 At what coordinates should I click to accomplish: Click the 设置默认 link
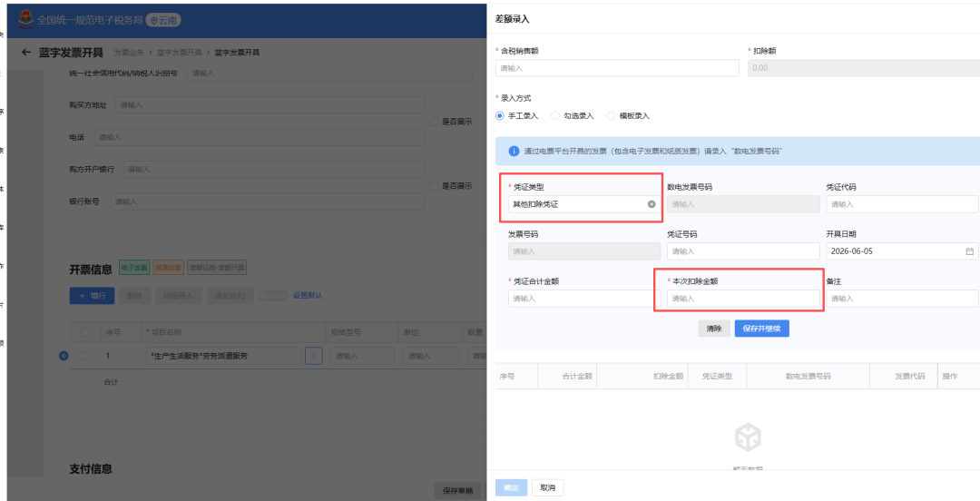click(309, 295)
